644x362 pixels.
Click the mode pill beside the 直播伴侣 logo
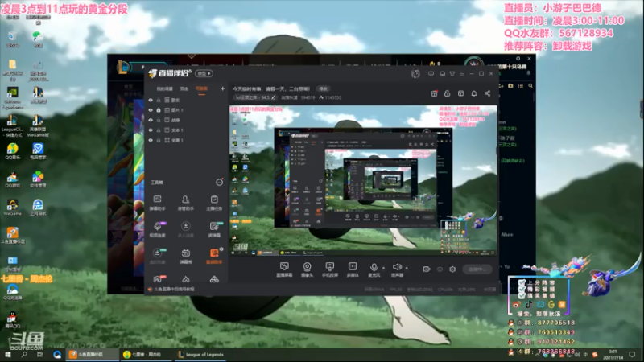point(204,73)
